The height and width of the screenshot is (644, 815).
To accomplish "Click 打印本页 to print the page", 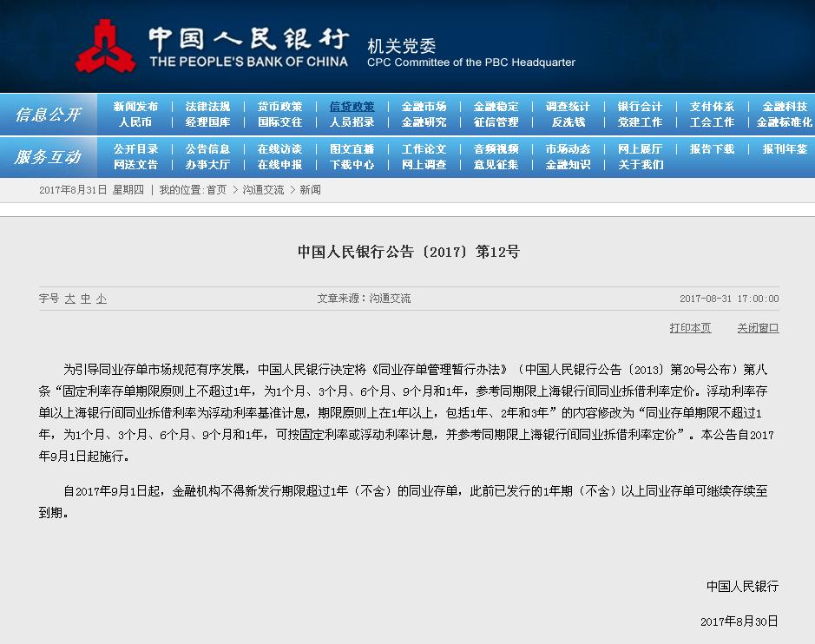I will [690, 328].
